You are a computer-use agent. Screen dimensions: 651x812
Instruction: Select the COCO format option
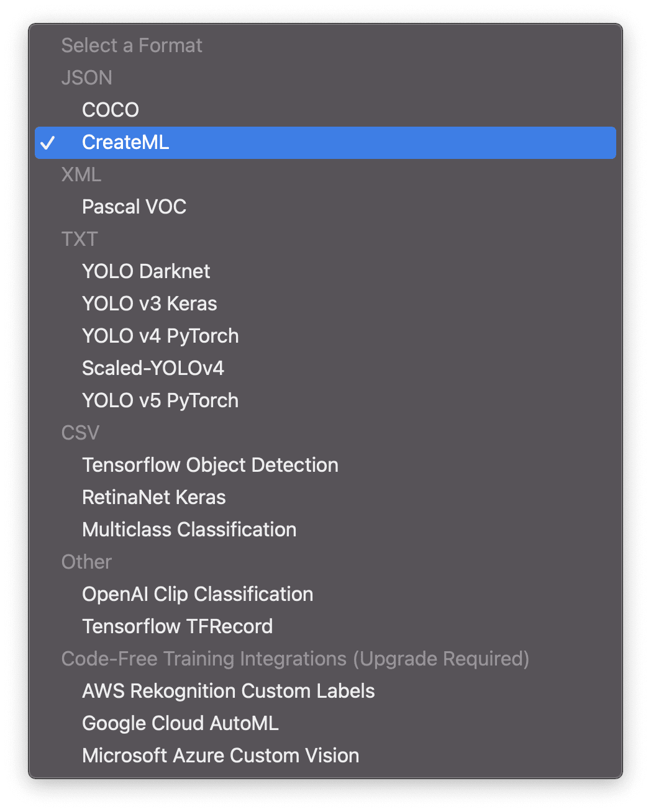click(111, 110)
